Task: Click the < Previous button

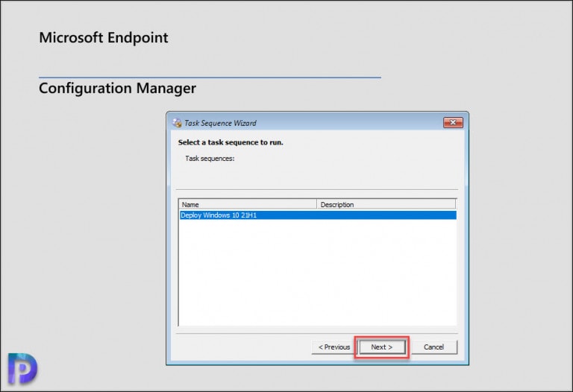Action: coord(334,347)
